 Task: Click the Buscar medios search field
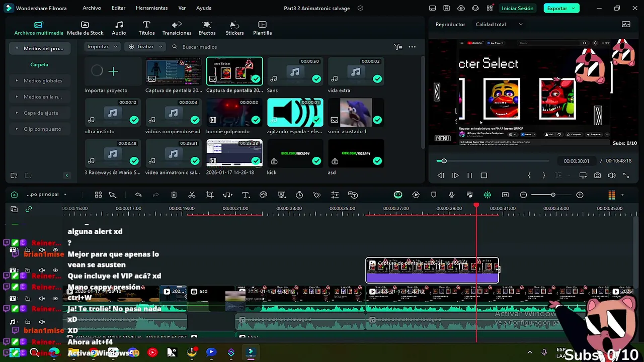199,47
